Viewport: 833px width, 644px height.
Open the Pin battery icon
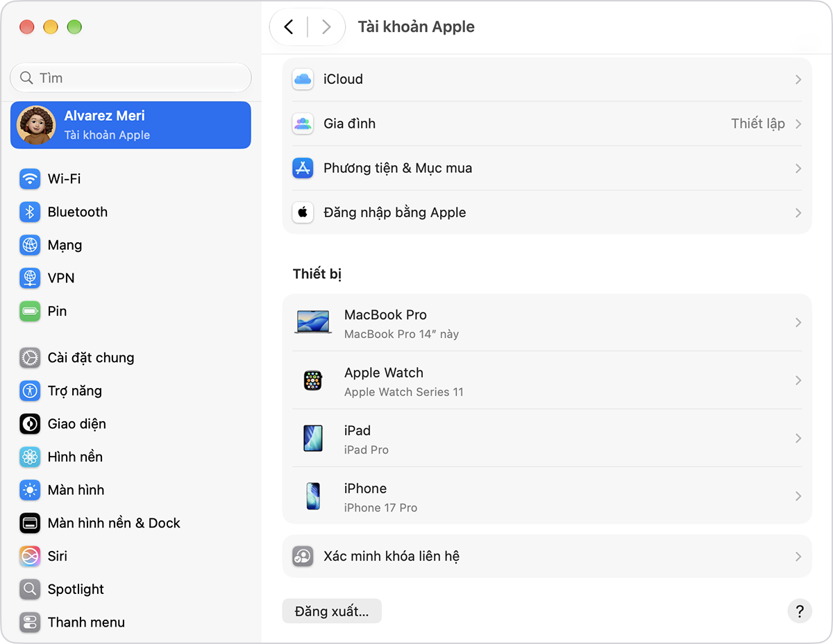click(30, 312)
